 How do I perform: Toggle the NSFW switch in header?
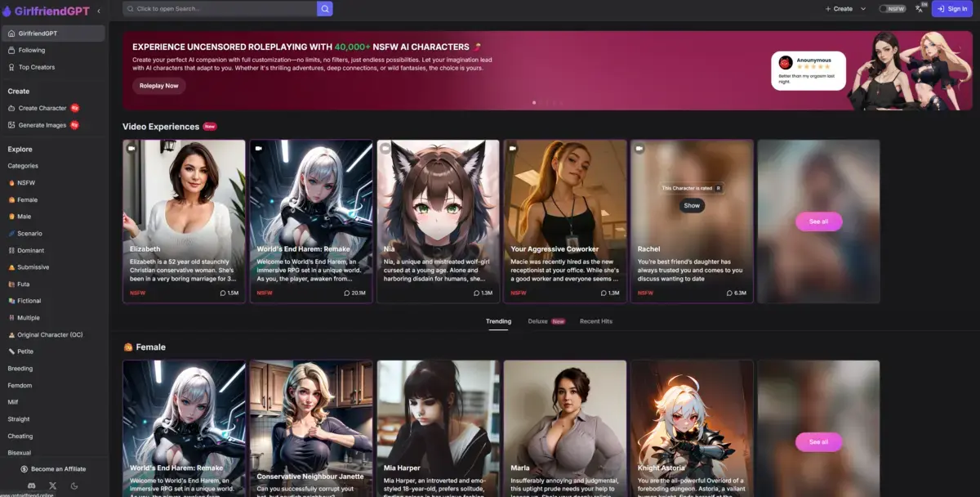point(892,9)
